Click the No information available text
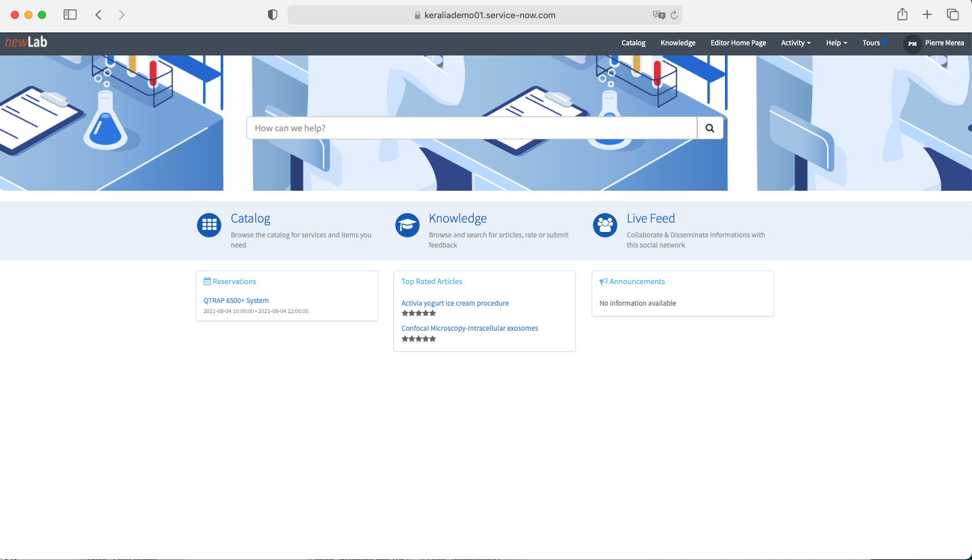The height and width of the screenshot is (560, 972). click(638, 303)
